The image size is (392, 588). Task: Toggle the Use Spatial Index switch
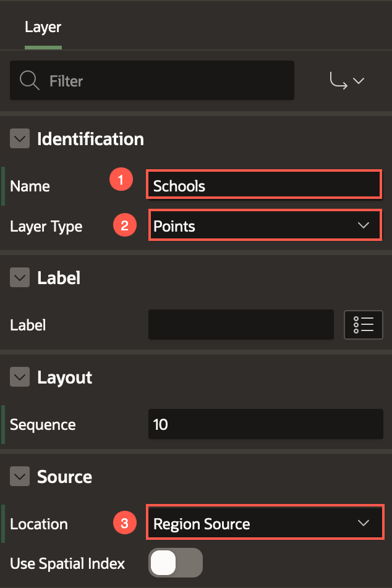pyautogui.click(x=176, y=563)
